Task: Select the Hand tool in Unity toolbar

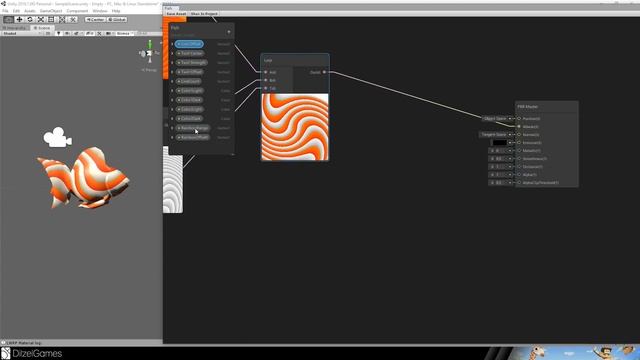Action: click(9, 19)
